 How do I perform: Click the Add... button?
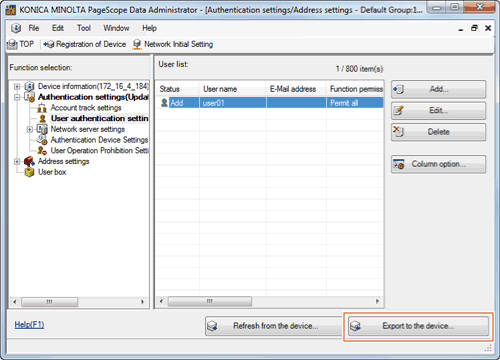point(438,89)
